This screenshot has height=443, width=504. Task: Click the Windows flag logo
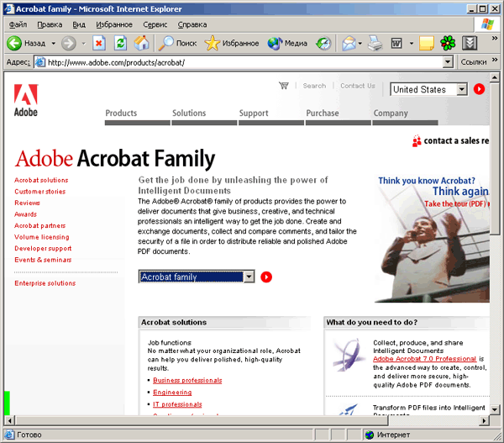[487, 24]
